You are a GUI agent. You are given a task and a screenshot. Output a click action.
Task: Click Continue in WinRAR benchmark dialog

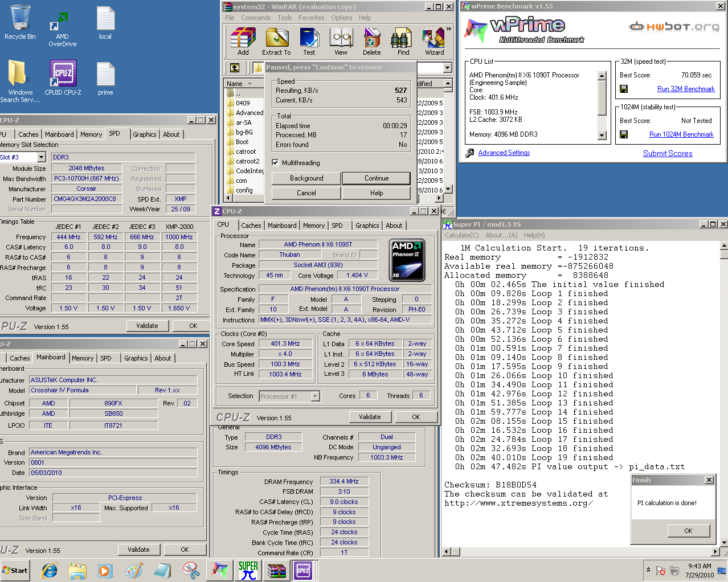(x=377, y=178)
